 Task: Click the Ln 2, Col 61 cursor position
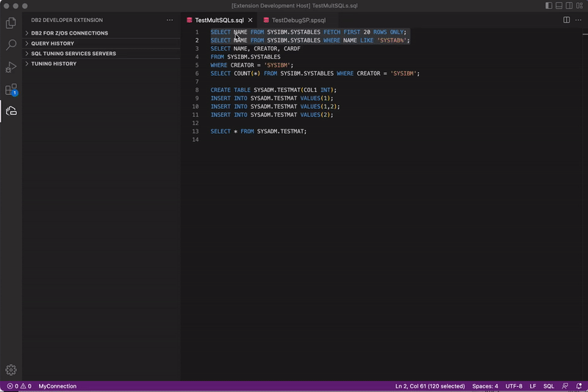click(x=430, y=386)
